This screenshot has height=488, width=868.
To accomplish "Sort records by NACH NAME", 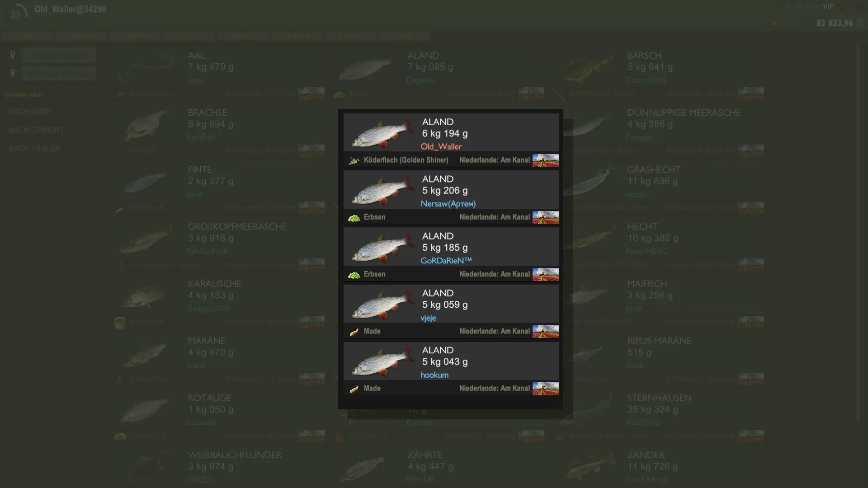I will (x=30, y=112).
